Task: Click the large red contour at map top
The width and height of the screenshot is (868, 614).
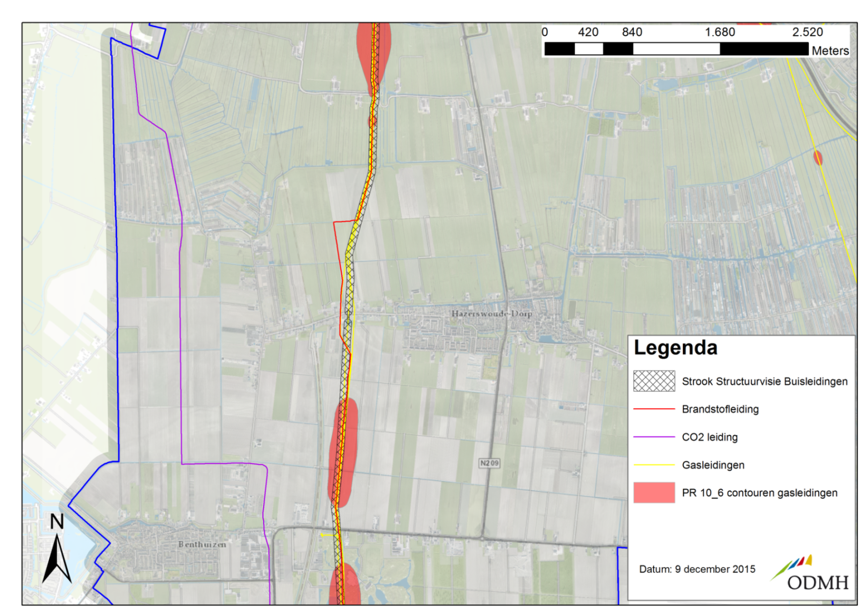Action: point(374,54)
